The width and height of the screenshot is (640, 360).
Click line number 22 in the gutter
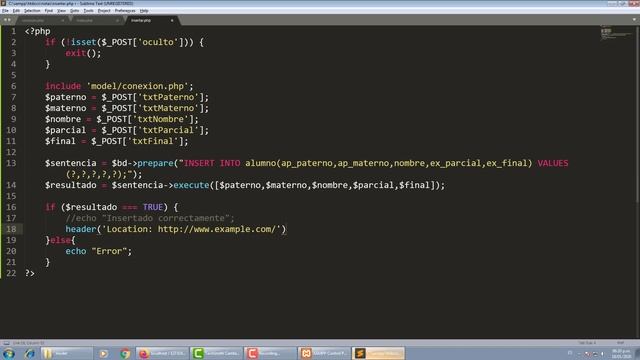click(x=11, y=273)
